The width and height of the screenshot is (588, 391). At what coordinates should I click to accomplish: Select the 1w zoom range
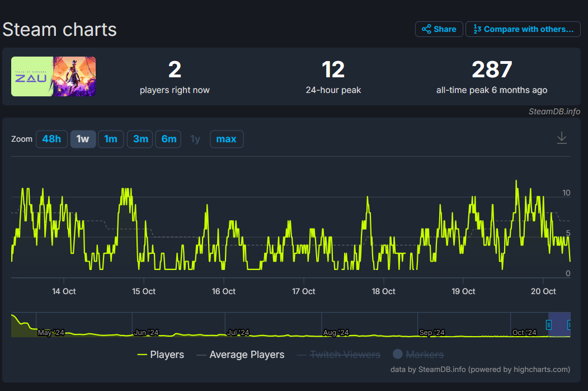point(83,139)
